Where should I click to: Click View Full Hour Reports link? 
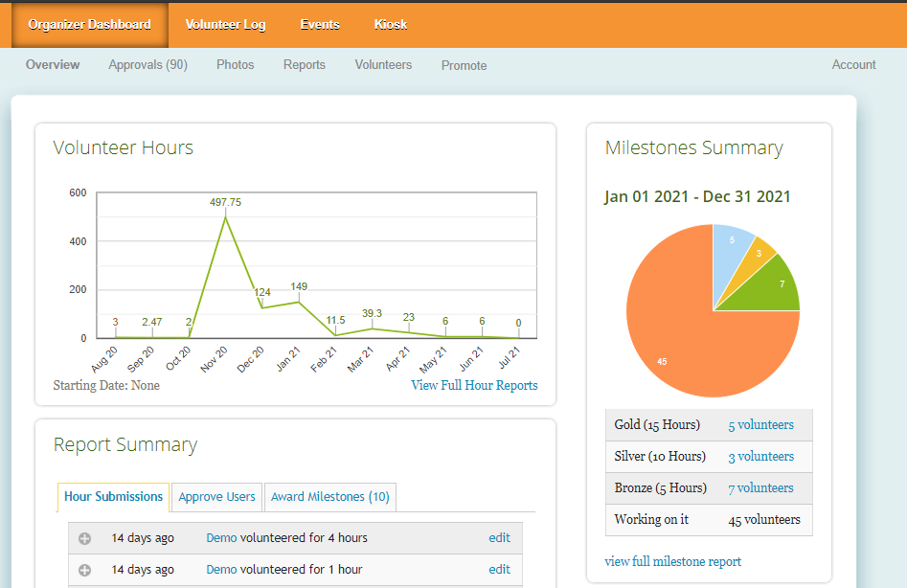click(474, 386)
